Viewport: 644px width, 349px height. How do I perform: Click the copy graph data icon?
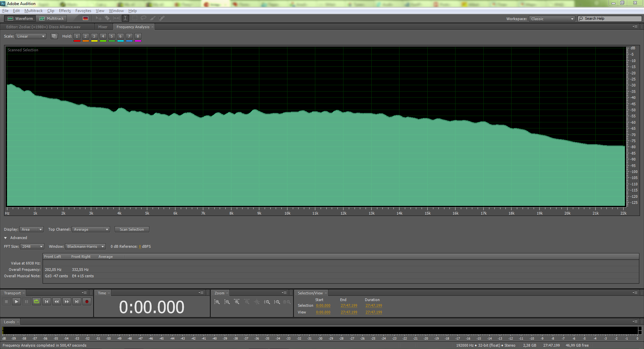pos(54,36)
